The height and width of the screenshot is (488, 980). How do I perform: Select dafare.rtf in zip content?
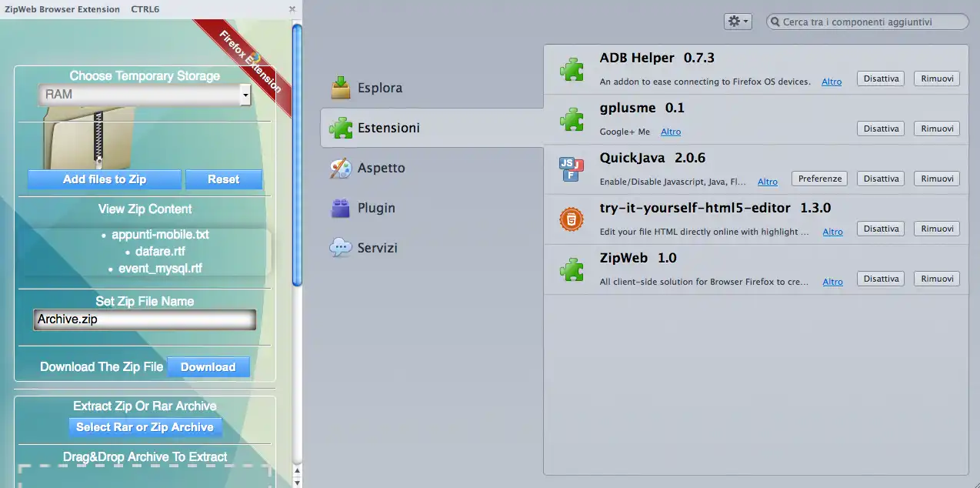pos(160,251)
